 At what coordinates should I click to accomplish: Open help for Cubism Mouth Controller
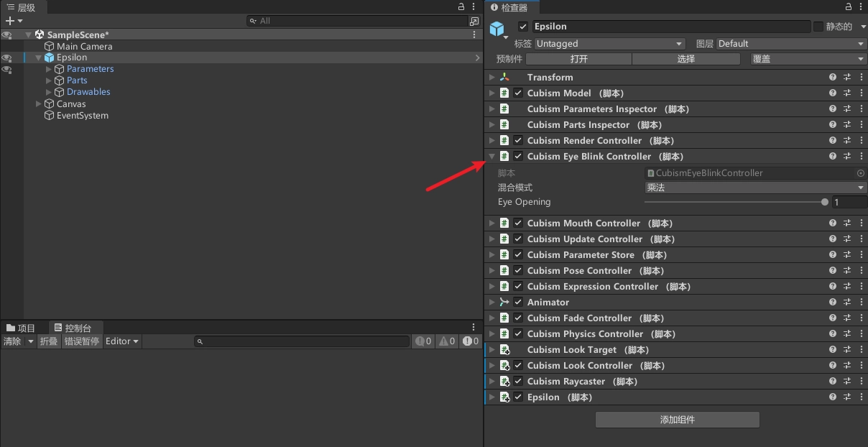(x=833, y=223)
